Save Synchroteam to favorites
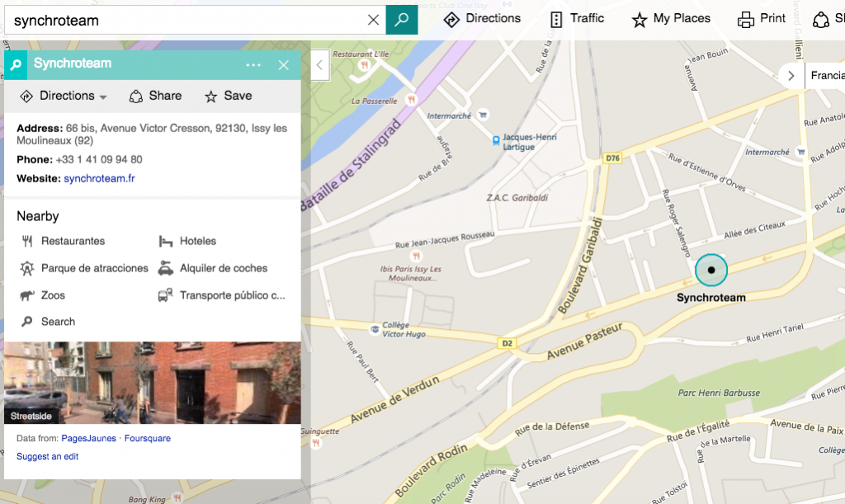The height and width of the screenshot is (504, 845). click(228, 96)
